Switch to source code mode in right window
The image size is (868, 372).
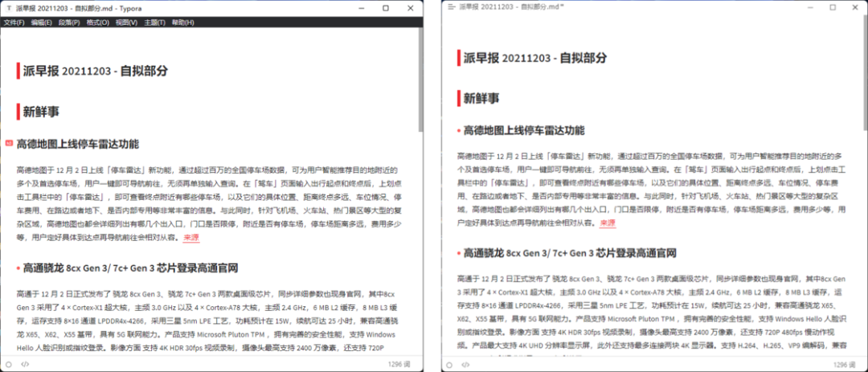click(465, 365)
